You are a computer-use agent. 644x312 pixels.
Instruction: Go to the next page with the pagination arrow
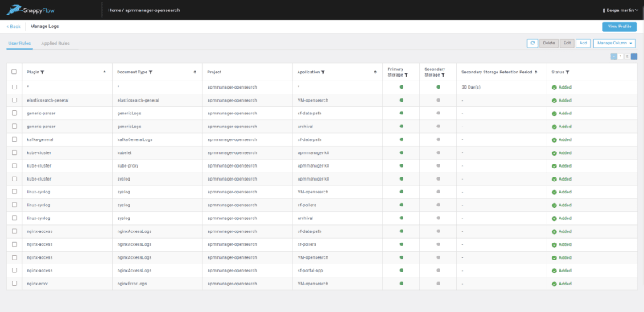[634, 56]
